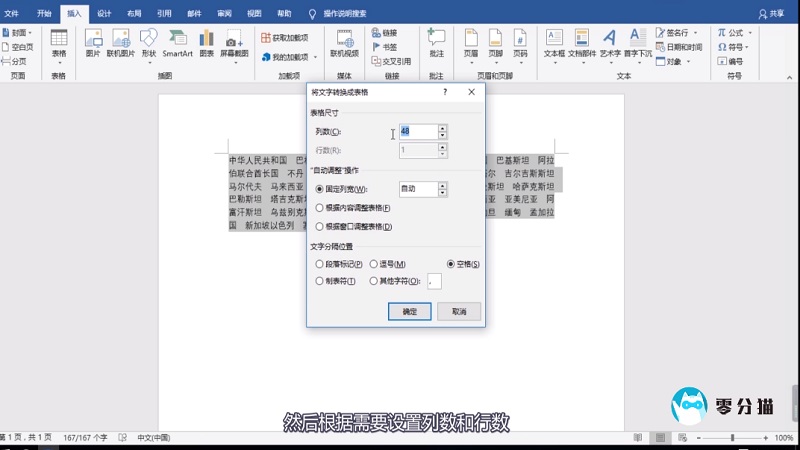
Task: Increase 列数 with the spinner up arrow
Action: point(442,128)
